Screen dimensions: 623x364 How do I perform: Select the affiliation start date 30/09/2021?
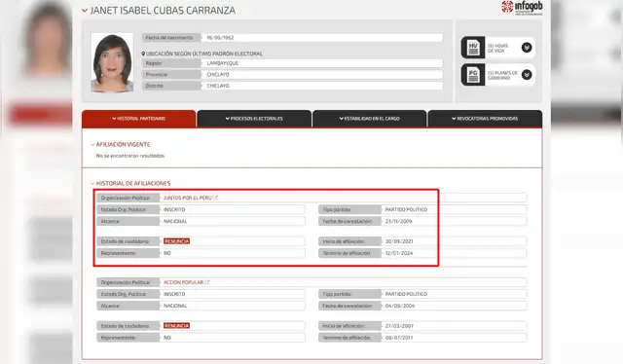pyautogui.click(x=399, y=241)
